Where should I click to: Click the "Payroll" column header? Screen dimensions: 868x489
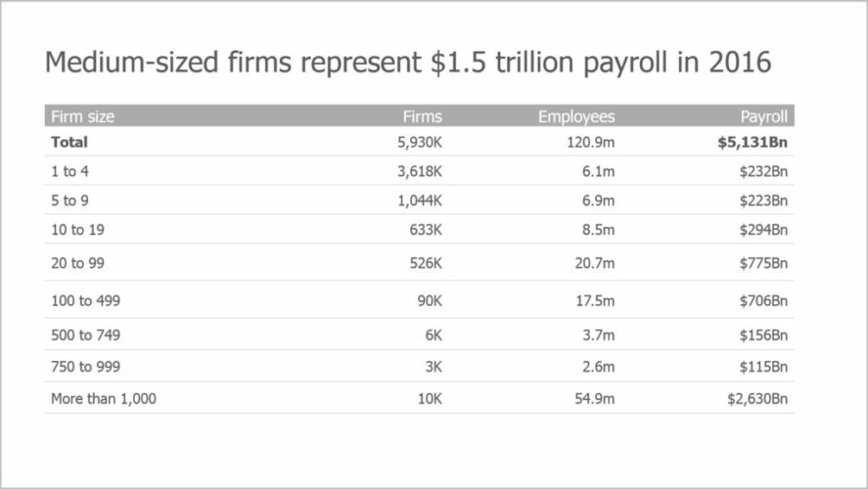pos(763,116)
